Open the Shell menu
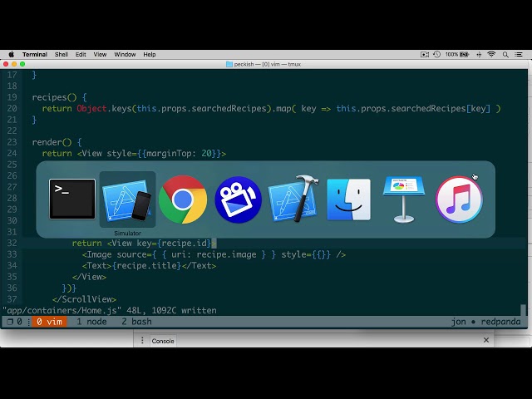 point(62,54)
